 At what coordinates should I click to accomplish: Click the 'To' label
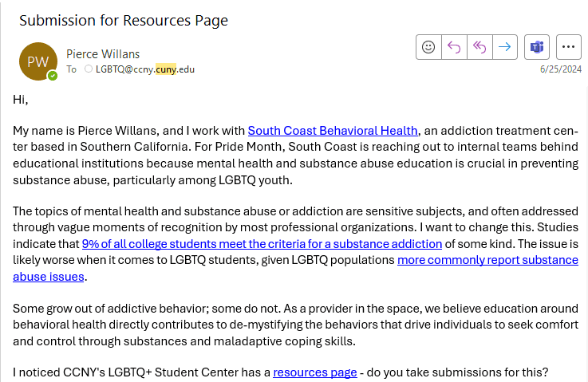coord(71,69)
